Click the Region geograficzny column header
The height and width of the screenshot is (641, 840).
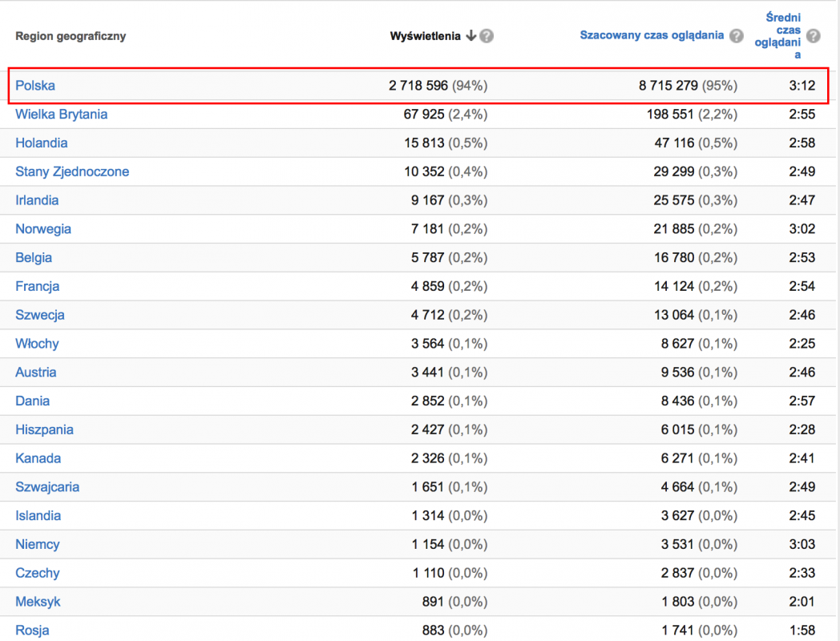coord(71,36)
